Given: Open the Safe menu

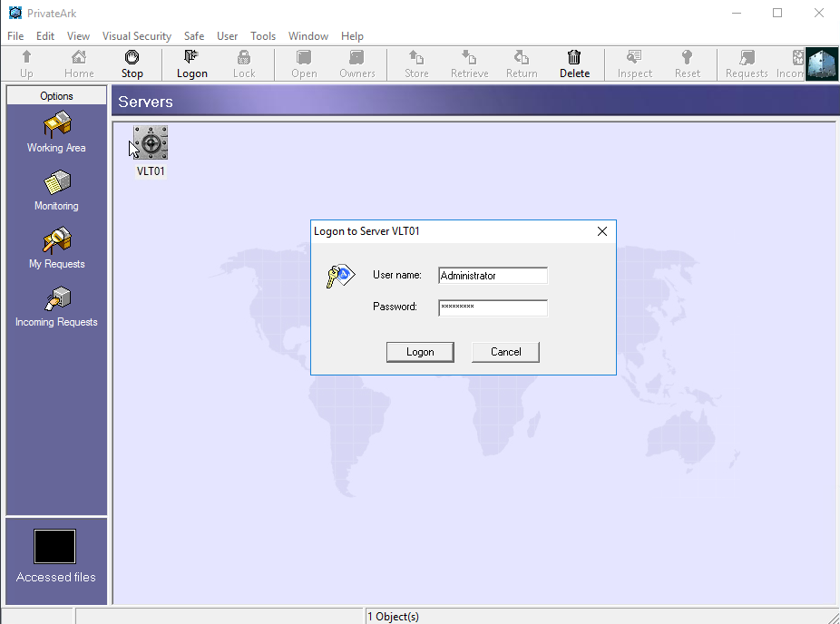Looking at the screenshot, I should (194, 36).
